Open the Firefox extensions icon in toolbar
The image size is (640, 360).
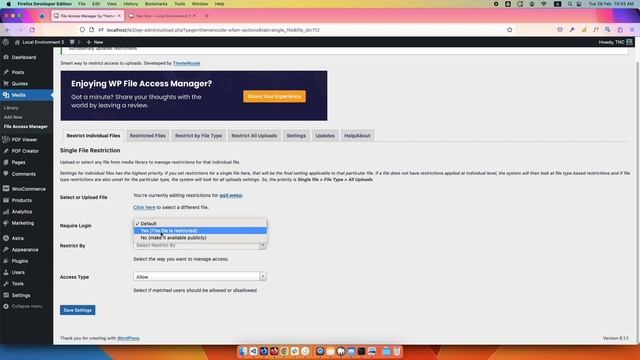pyautogui.click(x=620, y=30)
